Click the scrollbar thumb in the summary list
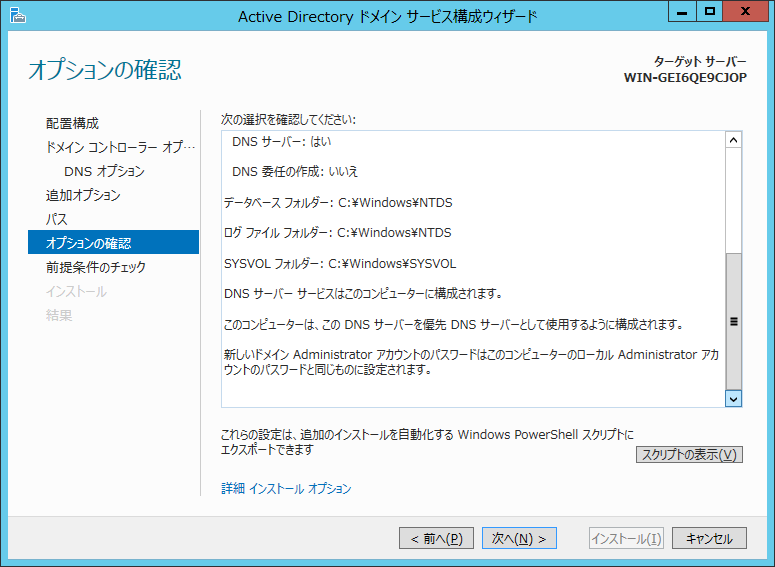The image size is (775, 567). tap(733, 320)
